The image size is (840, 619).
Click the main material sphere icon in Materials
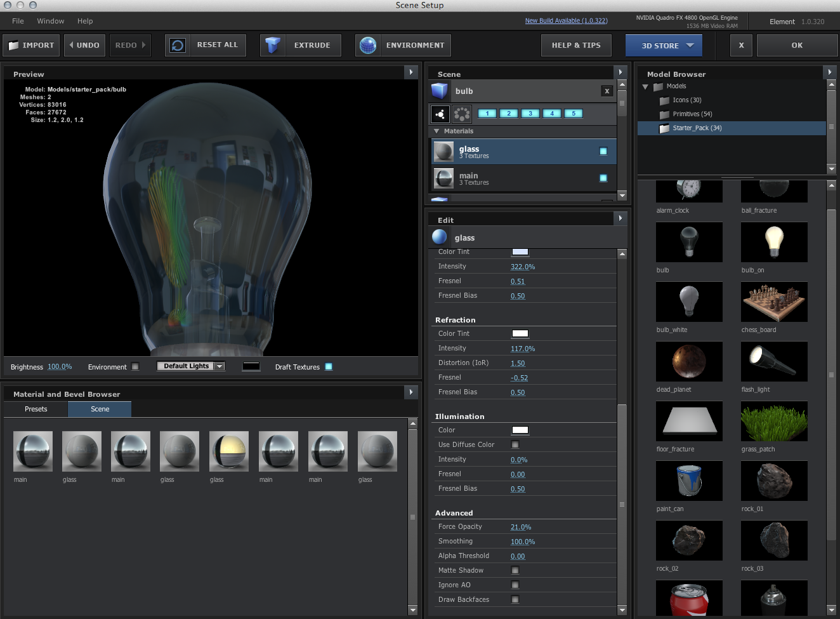pos(443,178)
